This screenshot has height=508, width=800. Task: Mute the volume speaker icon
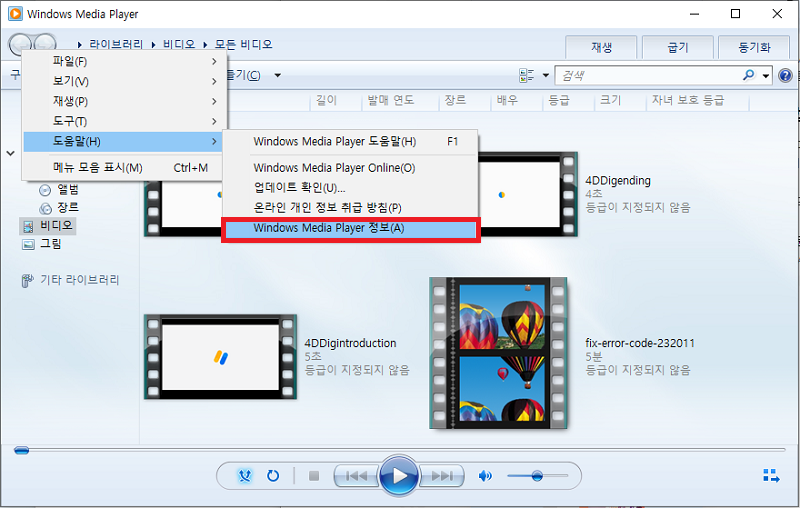coord(485,476)
